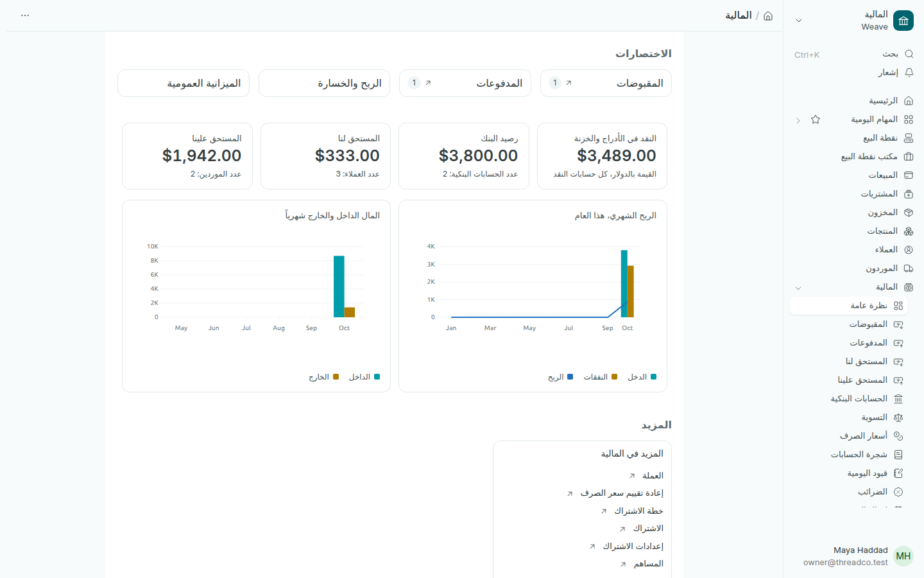Open the three-dots more options menu
This screenshot has width=924, height=578.
click(25, 15)
